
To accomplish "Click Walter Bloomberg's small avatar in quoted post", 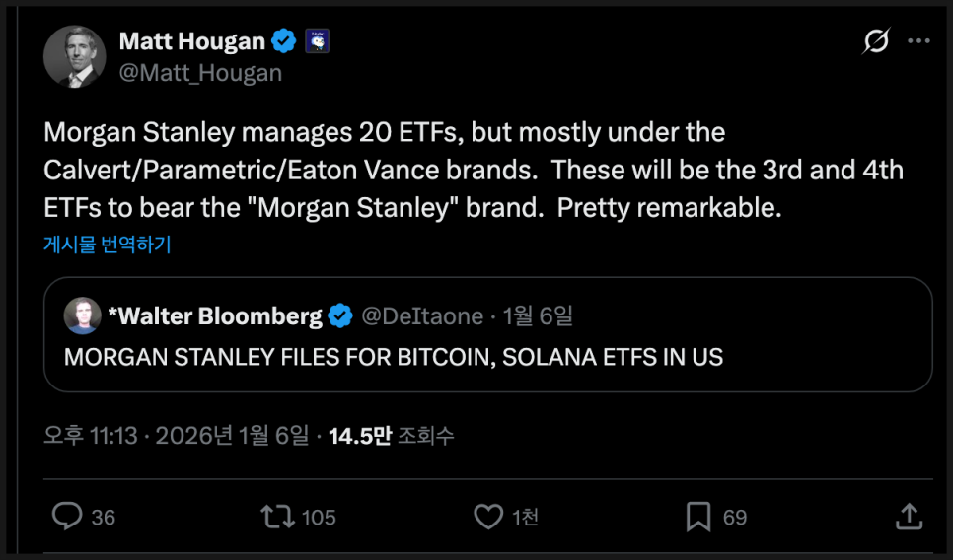I will pos(82,315).
